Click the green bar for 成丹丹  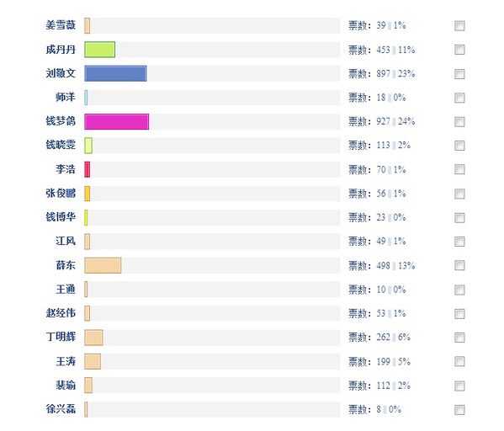[x=99, y=50]
